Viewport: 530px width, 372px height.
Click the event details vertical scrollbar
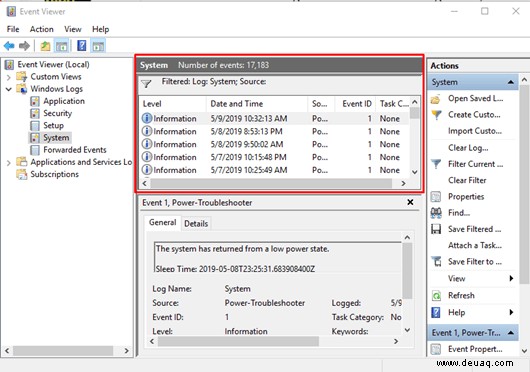coord(408,270)
